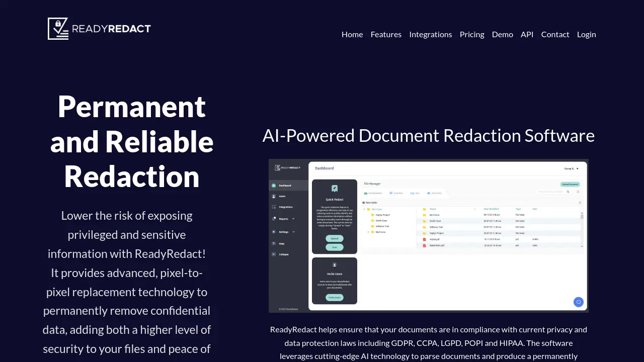644x362 pixels.
Task: Select the Dropbox source tab
Action: coord(396,193)
